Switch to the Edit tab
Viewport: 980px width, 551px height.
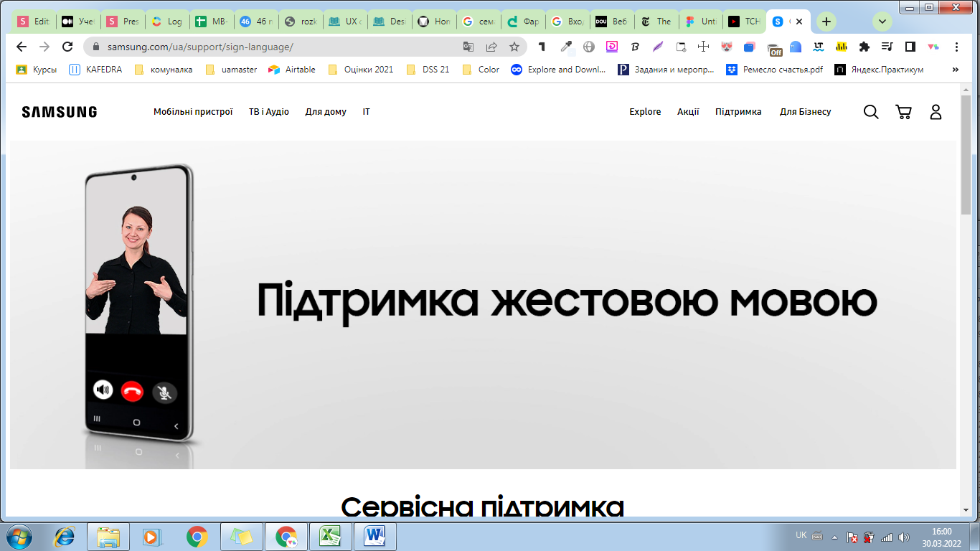[34, 22]
